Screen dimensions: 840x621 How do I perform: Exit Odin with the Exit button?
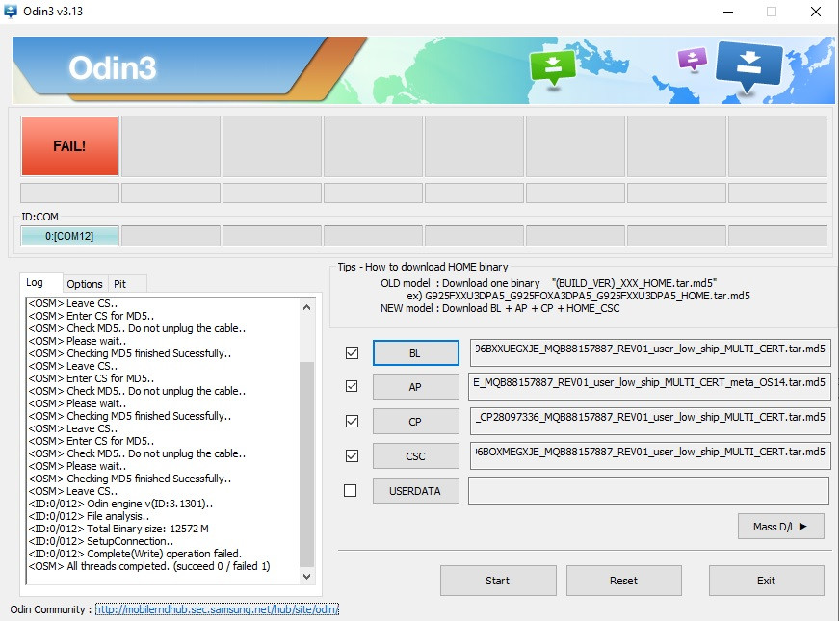(766, 581)
